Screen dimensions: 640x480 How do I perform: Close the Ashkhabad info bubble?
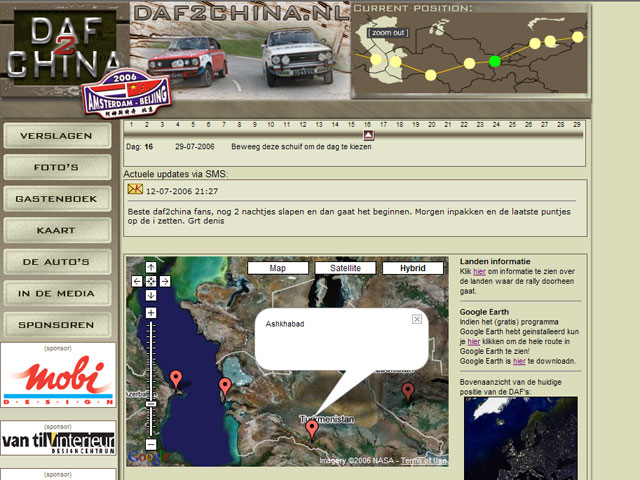[x=417, y=318]
